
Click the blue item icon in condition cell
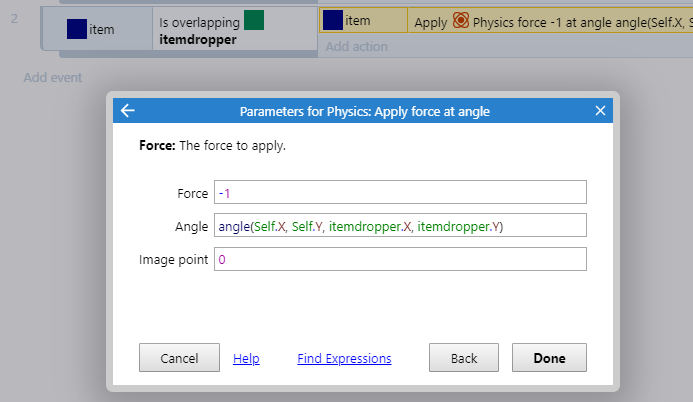click(76, 29)
